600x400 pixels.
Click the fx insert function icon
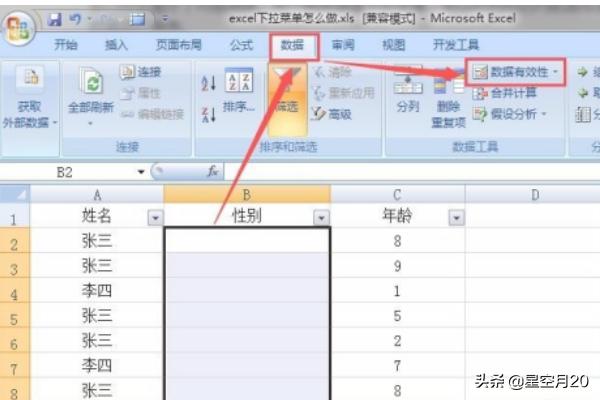(x=213, y=171)
